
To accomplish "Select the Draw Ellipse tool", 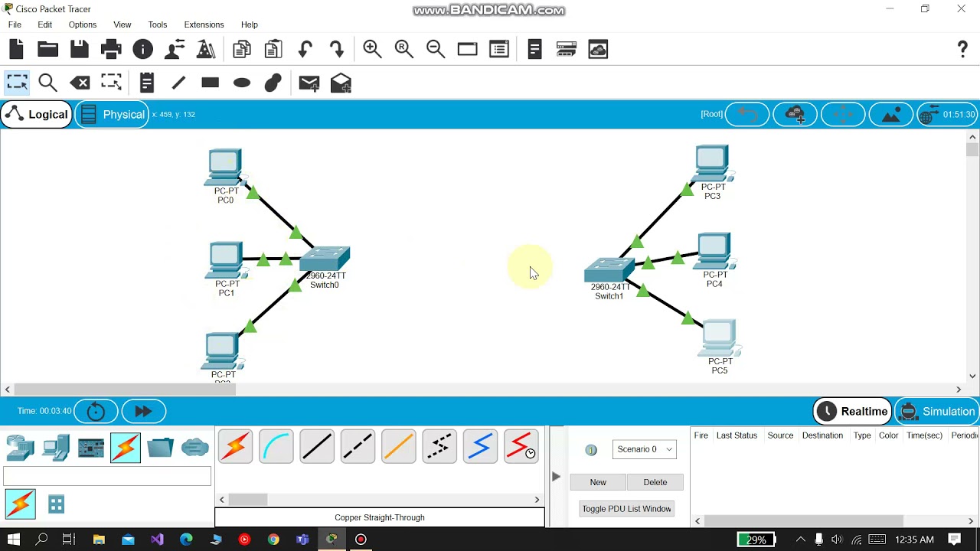I will [242, 83].
